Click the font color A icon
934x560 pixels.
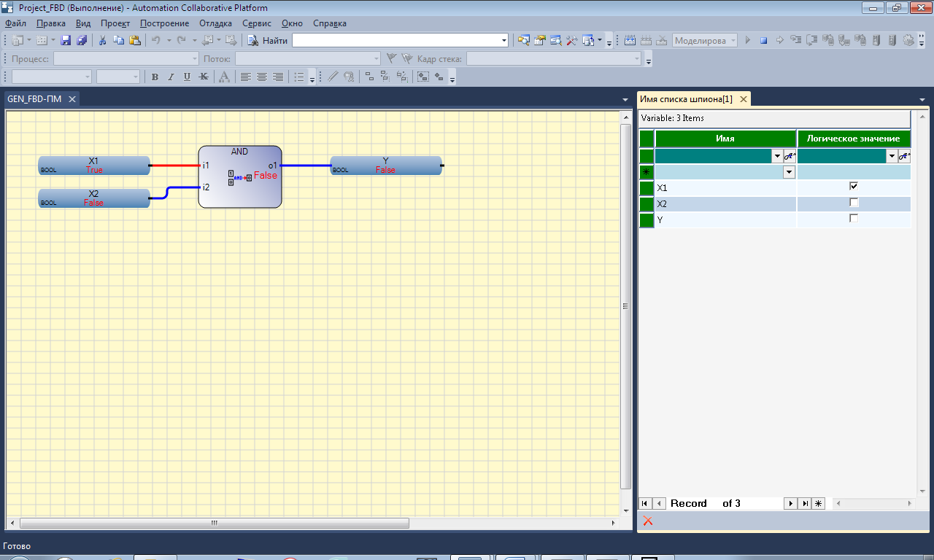coord(224,77)
